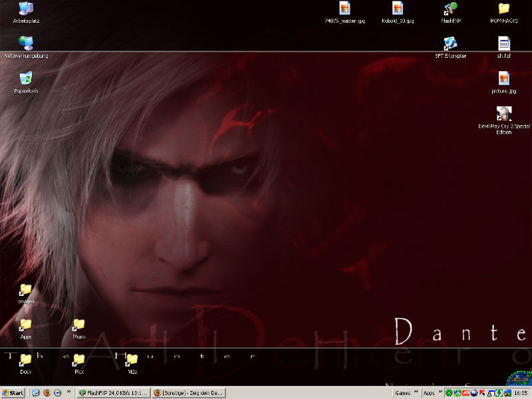Click the Apps toolbar label in taskbar

429,393
